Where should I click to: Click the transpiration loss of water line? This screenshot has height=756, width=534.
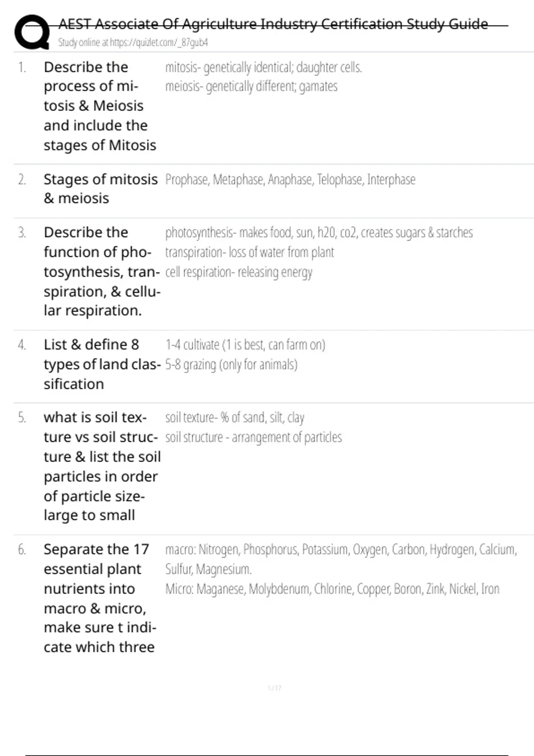point(249,252)
